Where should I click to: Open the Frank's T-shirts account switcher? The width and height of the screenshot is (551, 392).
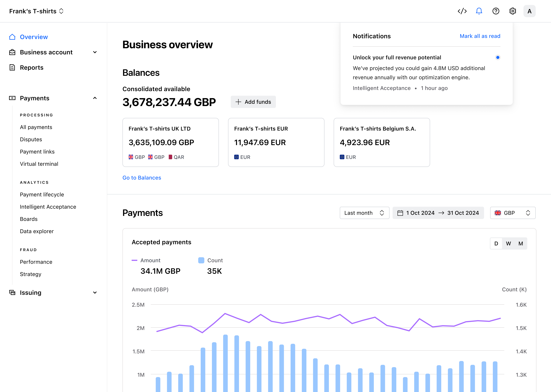[36, 11]
